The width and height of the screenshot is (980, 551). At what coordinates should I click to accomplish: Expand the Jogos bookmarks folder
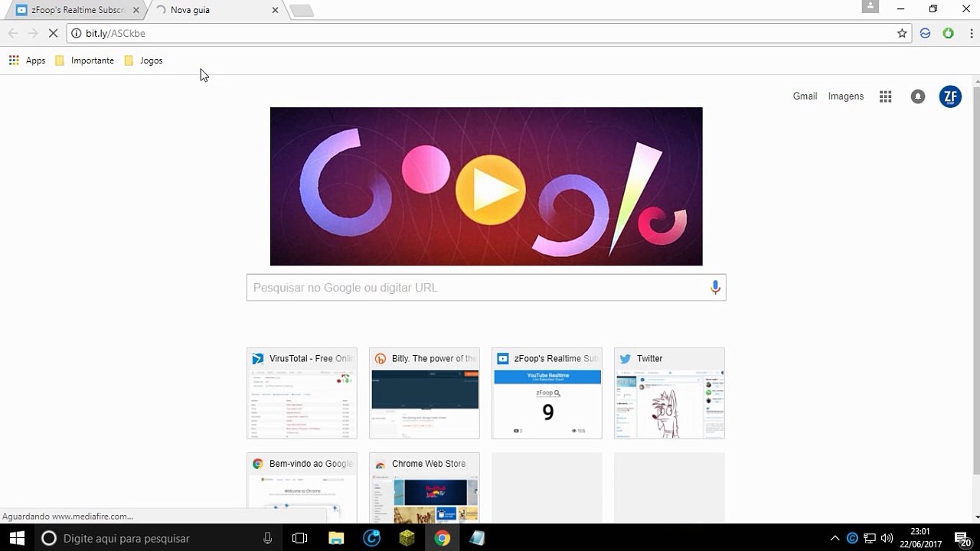click(x=143, y=60)
